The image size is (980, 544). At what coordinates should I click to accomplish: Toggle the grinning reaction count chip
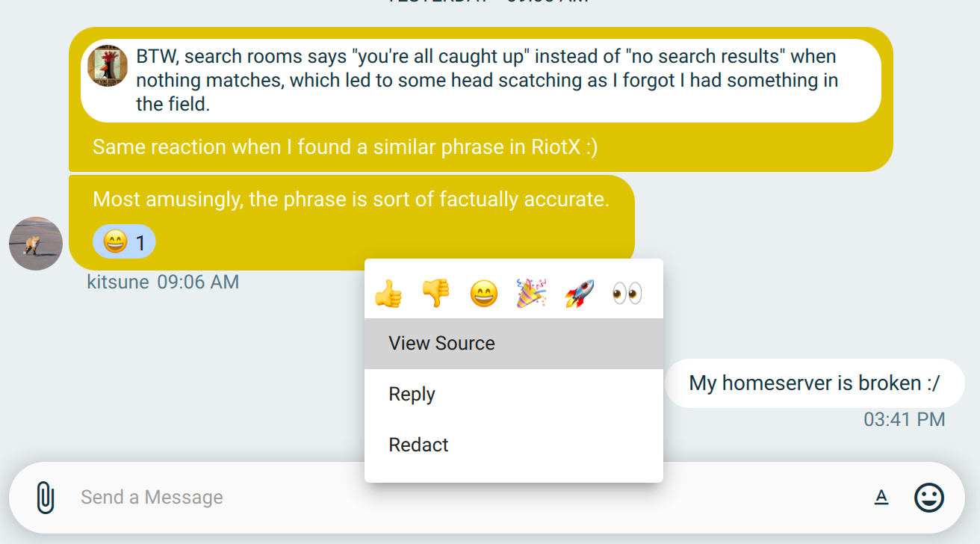124,242
